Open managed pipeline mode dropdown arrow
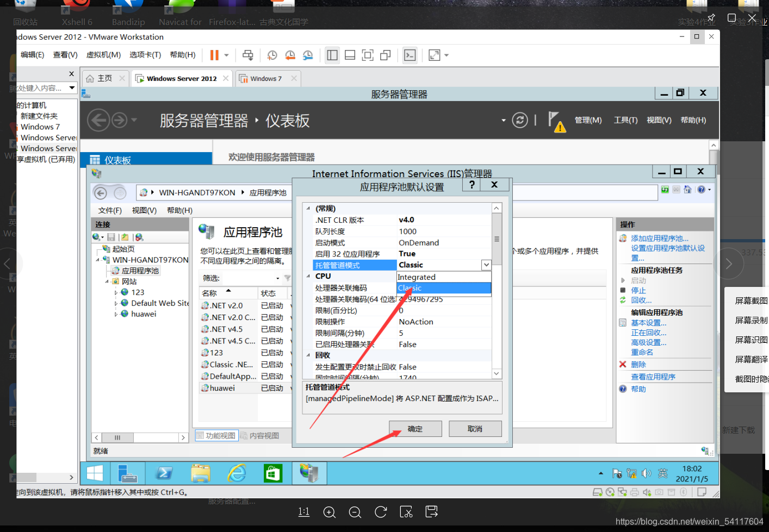This screenshot has height=532, width=769. 486,265
